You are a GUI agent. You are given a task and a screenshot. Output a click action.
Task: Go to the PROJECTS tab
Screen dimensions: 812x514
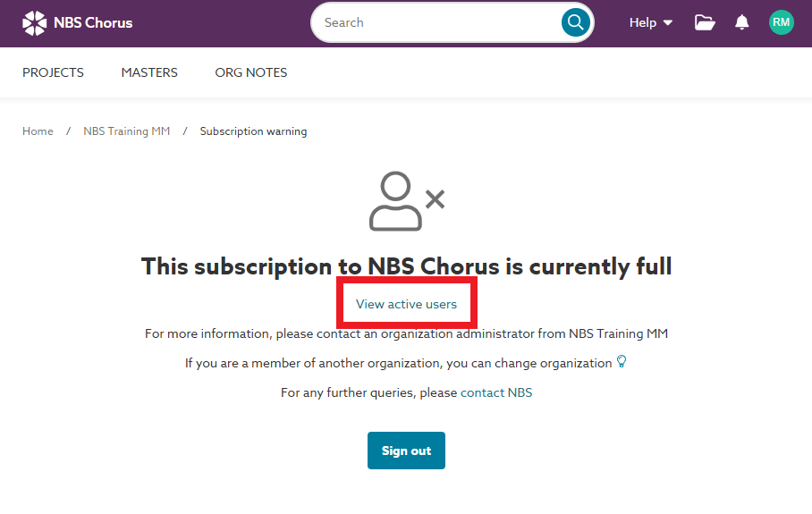coord(53,72)
